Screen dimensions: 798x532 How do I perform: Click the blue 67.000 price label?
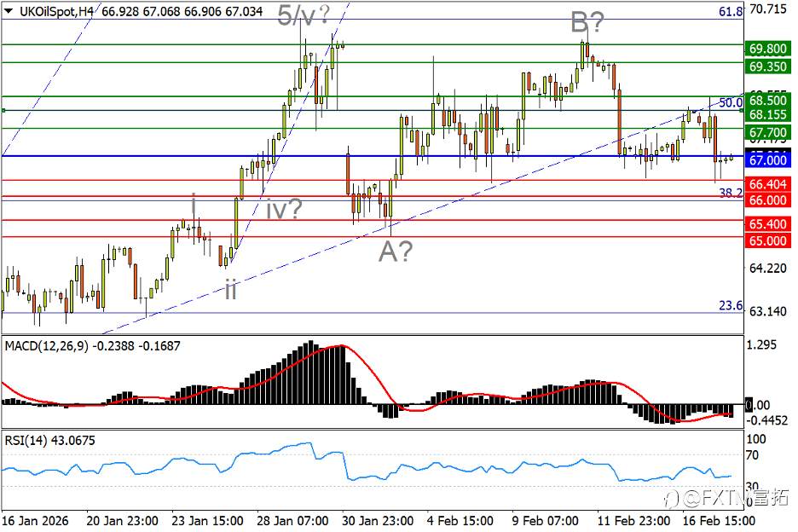[768, 159]
